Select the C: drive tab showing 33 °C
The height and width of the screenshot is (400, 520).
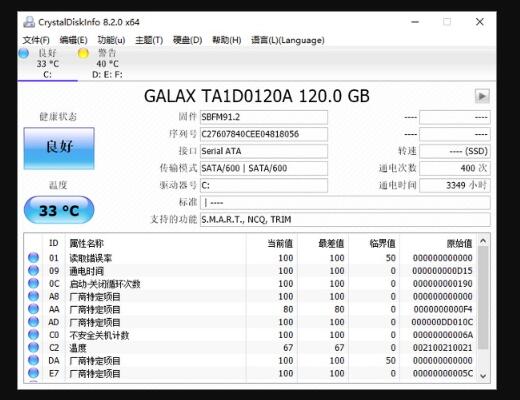point(48,64)
